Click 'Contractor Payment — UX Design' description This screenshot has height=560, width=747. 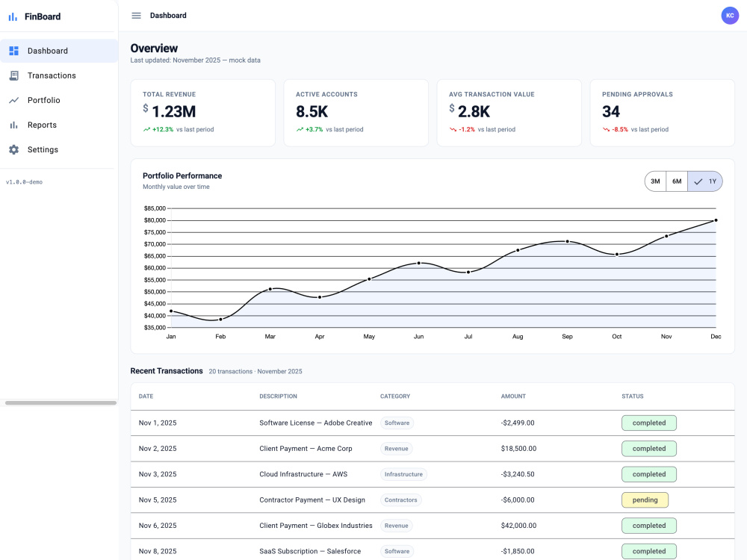click(x=312, y=500)
